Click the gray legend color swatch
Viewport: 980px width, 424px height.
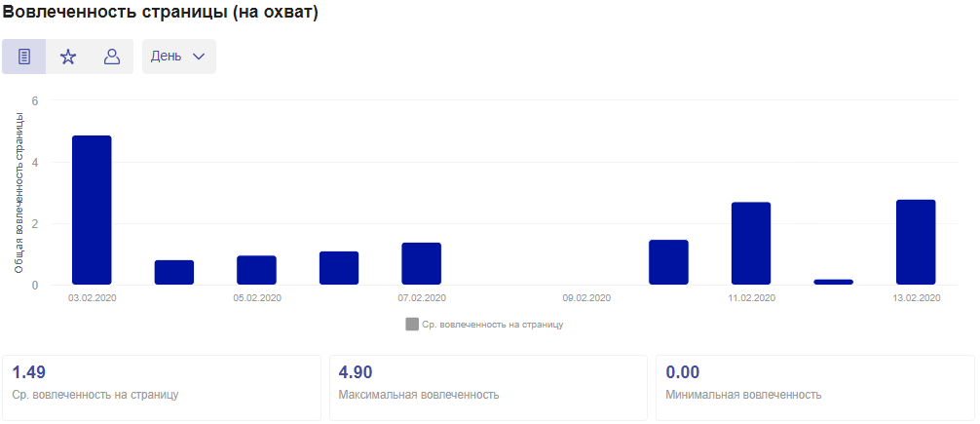(412, 325)
